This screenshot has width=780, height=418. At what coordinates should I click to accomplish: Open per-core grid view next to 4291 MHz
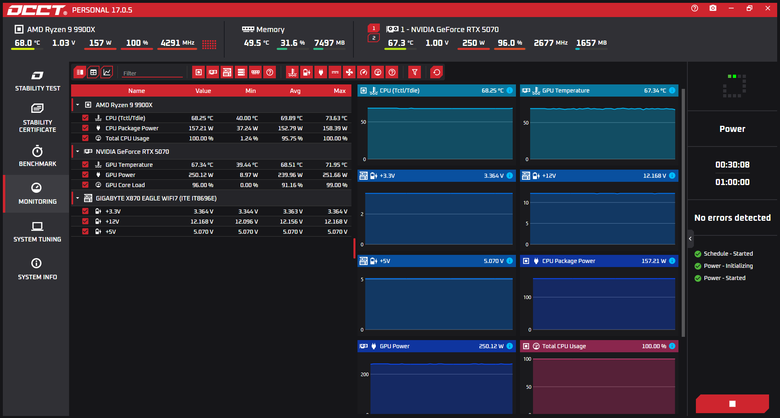pos(209,44)
